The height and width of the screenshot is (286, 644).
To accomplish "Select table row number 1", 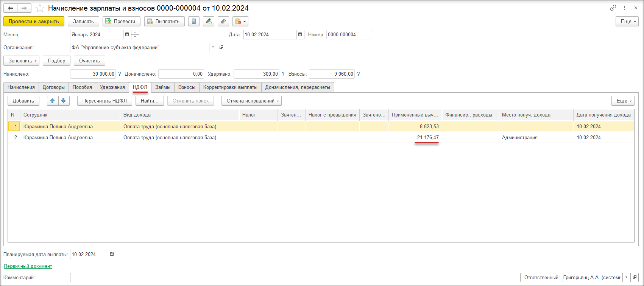I will (x=321, y=126).
